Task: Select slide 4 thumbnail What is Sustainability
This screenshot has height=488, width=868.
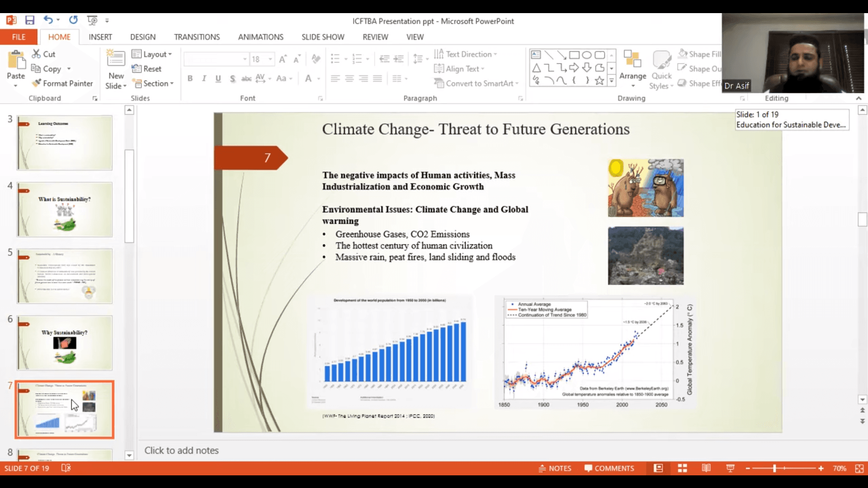Action: click(x=65, y=210)
